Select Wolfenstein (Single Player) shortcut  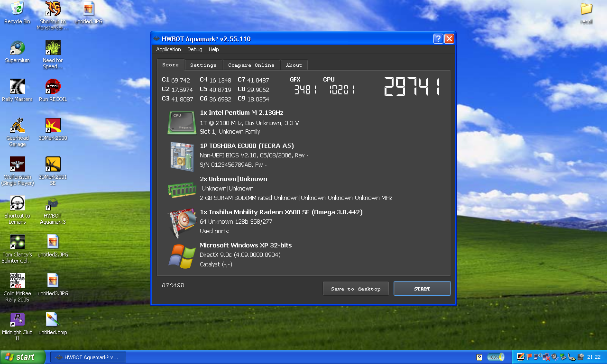(x=17, y=171)
